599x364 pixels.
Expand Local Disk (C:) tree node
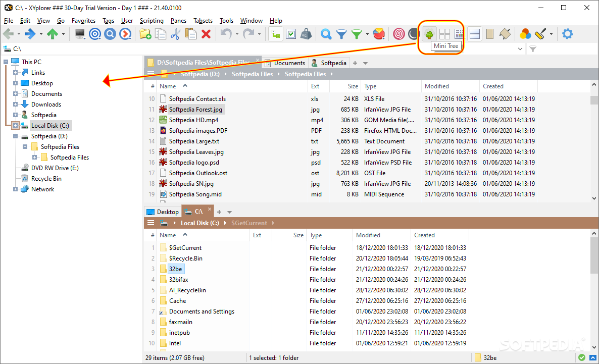[x=15, y=126]
